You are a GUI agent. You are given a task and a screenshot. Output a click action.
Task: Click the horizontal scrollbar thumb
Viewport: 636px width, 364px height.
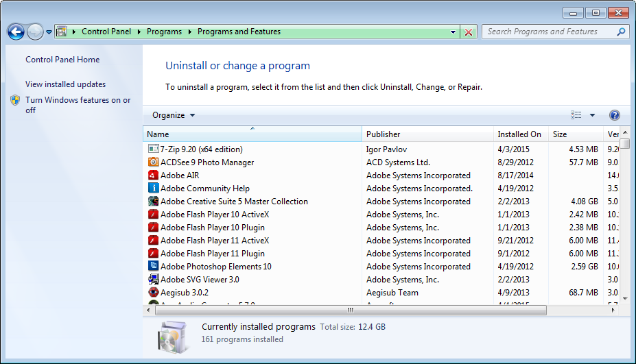(x=351, y=310)
